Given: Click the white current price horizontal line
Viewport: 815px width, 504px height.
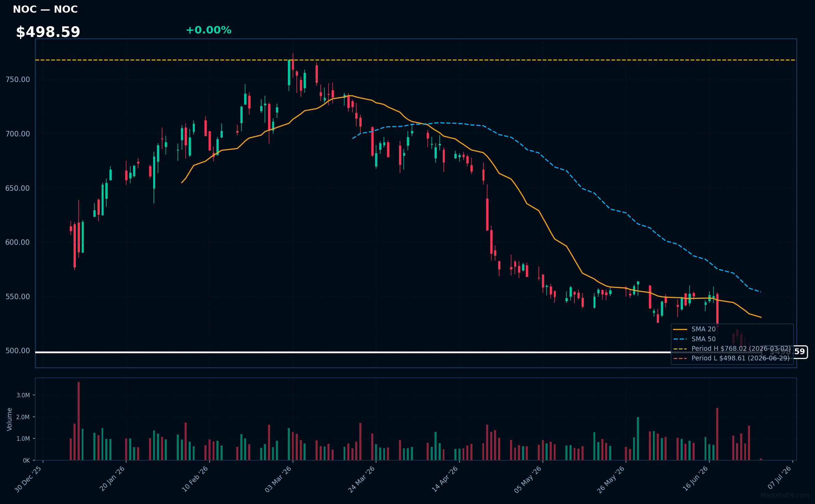Looking at the screenshot, I should point(399,352).
